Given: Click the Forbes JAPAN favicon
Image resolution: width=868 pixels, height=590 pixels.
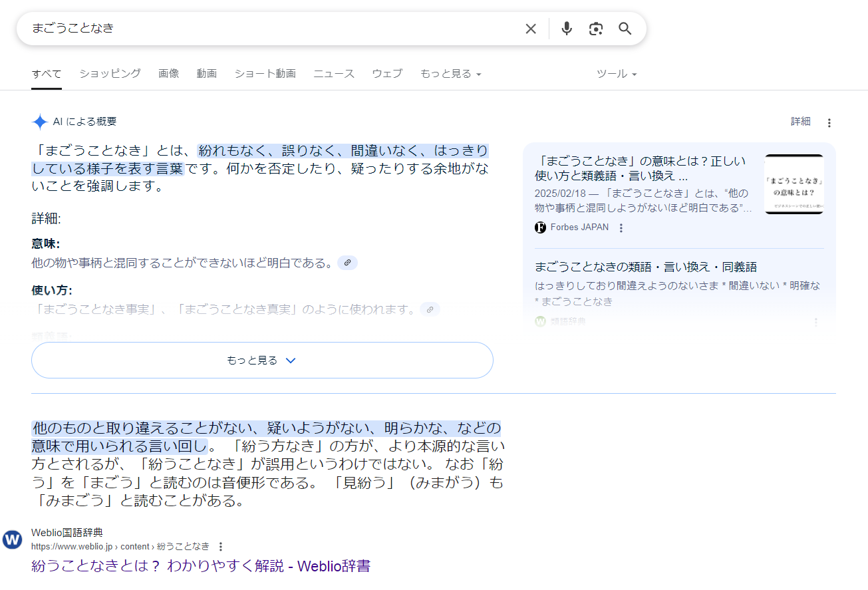Looking at the screenshot, I should [x=541, y=227].
